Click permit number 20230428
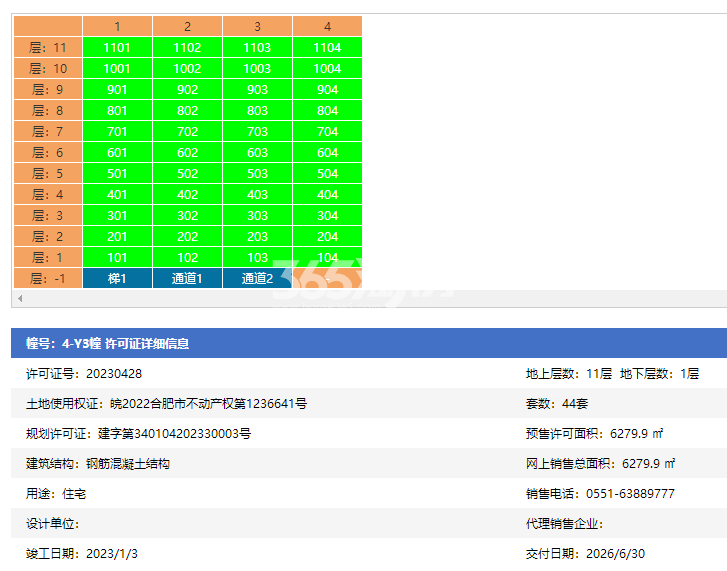Viewport: 727px width, 571px height. click(114, 374)
